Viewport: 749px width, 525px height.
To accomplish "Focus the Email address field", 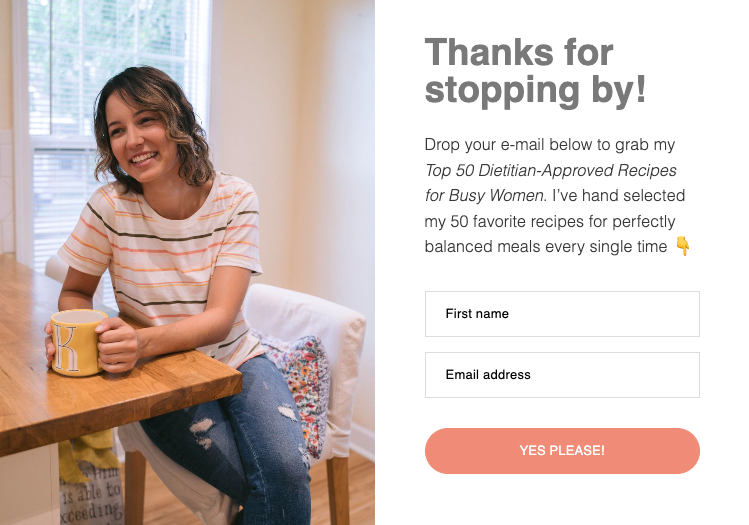I will click(562, 375).
